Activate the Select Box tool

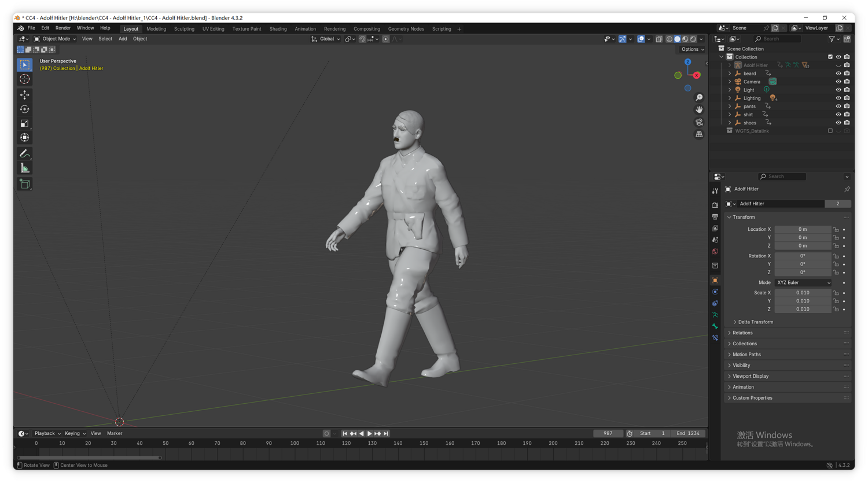(x=24, y=65)
